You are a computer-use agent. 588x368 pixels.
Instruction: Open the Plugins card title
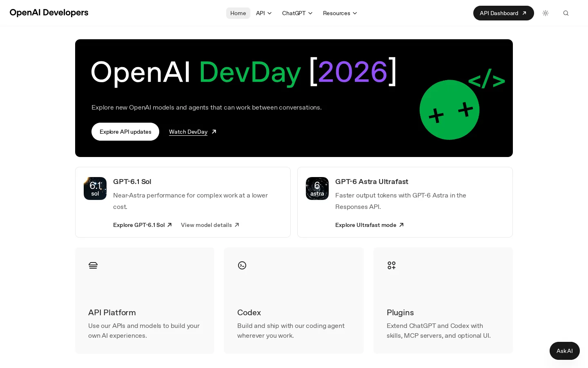400,312
